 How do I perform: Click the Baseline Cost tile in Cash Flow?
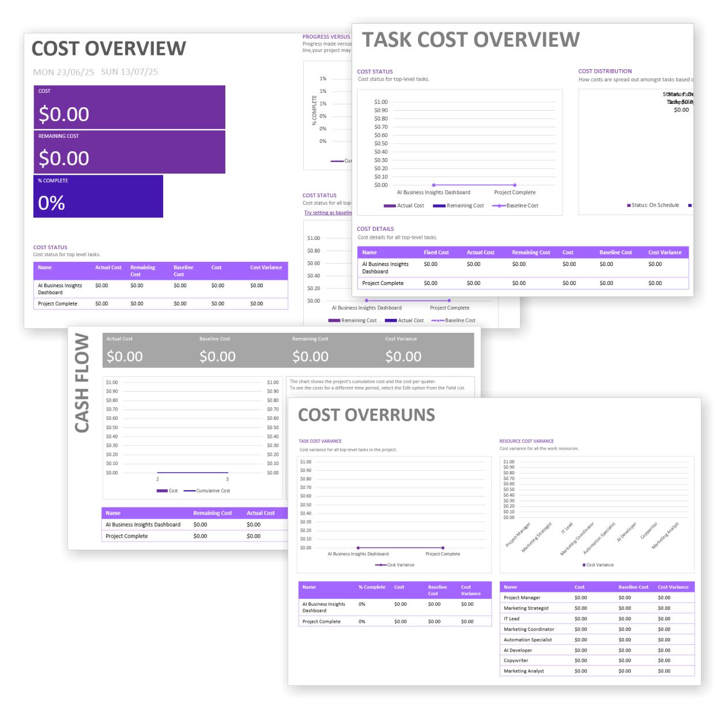pyautogui.click(x=217, y=351)
